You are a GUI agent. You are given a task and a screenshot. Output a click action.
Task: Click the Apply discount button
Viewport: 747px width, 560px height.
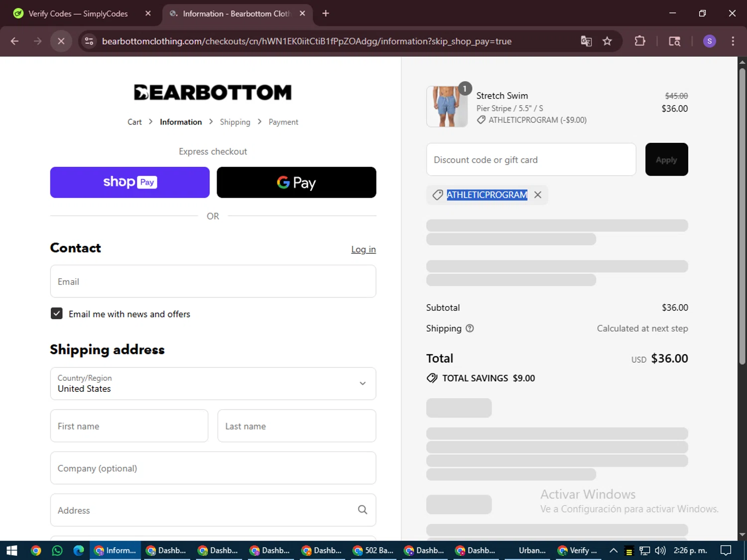pos(666,159)
